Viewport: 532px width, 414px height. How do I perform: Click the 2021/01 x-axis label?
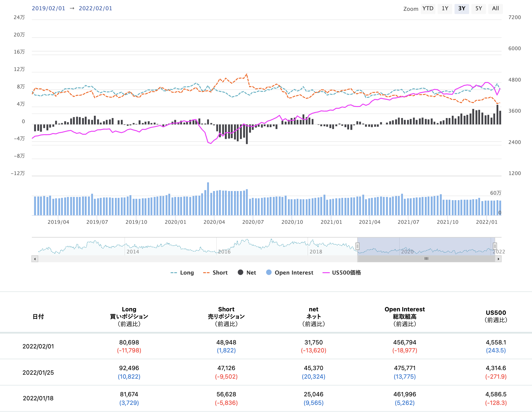coord(331,222)
